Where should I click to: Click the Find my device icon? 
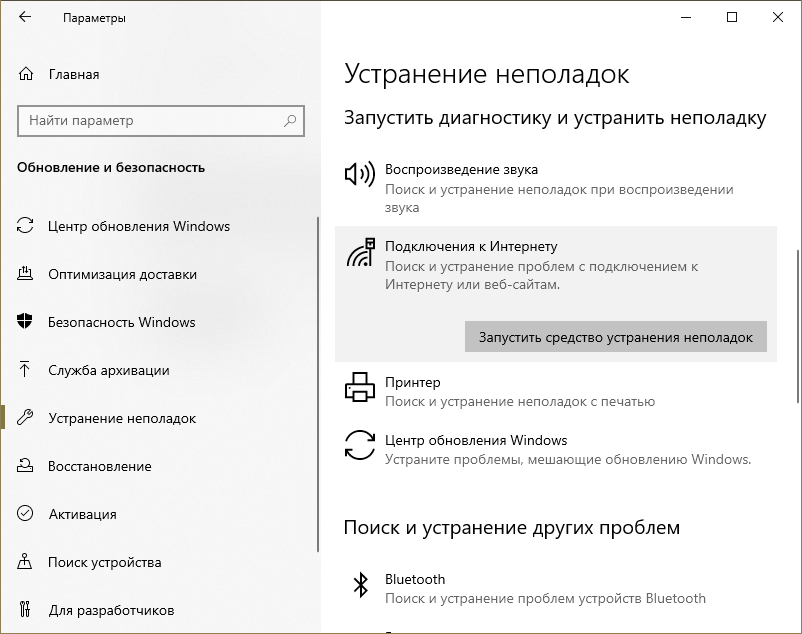[26, 562]
